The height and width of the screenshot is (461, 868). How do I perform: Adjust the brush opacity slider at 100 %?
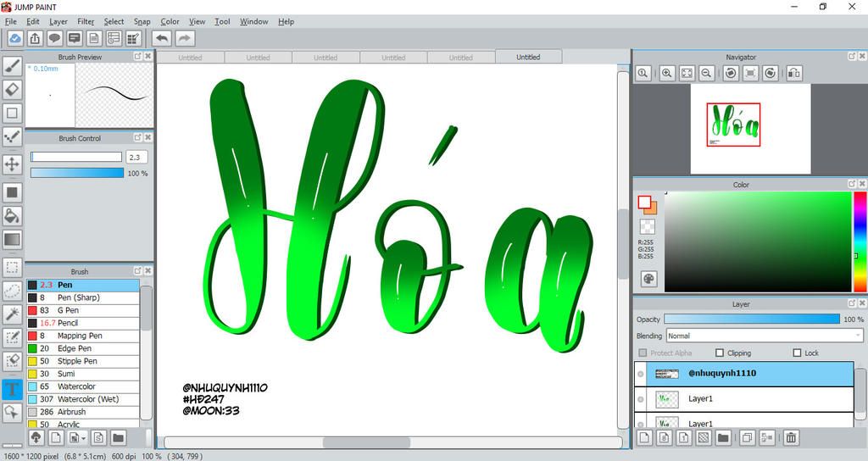pyautogui.click(x=77, y=173)
